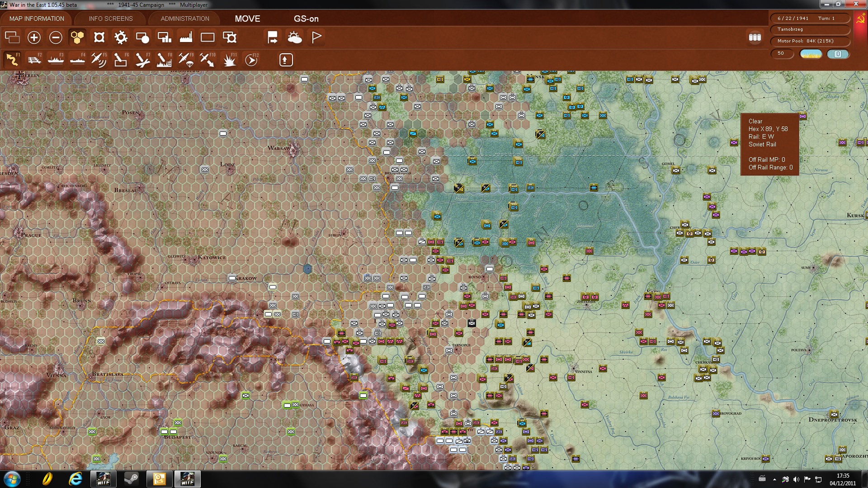868x488 pixels.
Task: Click the rectangle with unit frame icon
Action: coord(230,38)
